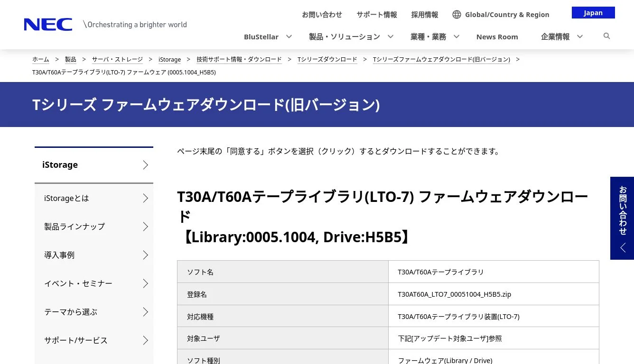Open News Room in navigation
This screenshot has height=364, width=634.
click(x=497, y=37)
